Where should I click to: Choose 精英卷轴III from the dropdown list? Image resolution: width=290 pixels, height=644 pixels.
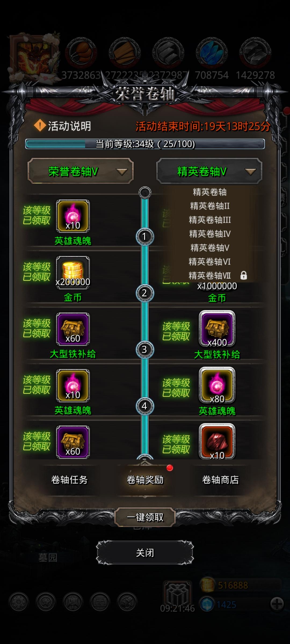210,220
